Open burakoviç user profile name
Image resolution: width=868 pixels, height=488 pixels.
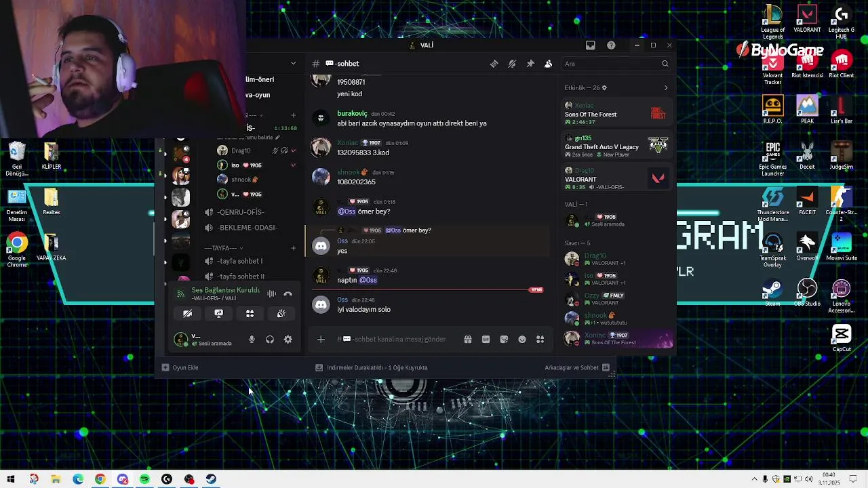(x=352, y=113)
